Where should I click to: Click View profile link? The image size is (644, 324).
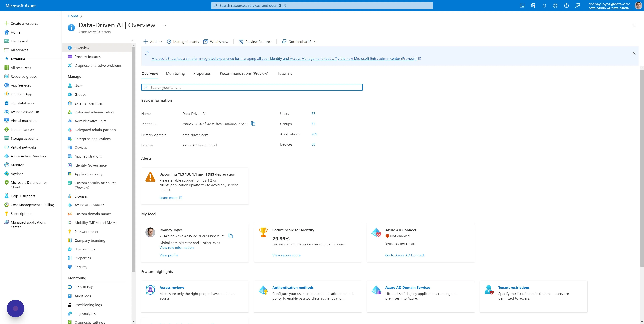click(x=169, y=255)
